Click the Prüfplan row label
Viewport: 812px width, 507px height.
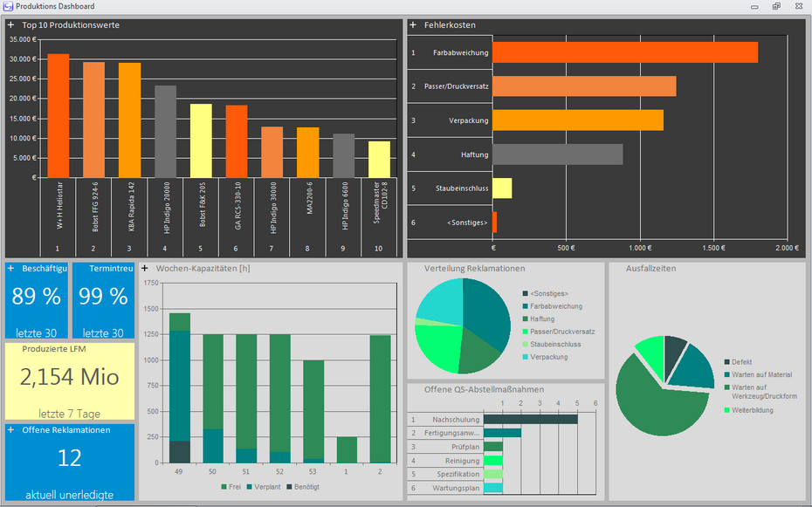[x=465, y=447]
